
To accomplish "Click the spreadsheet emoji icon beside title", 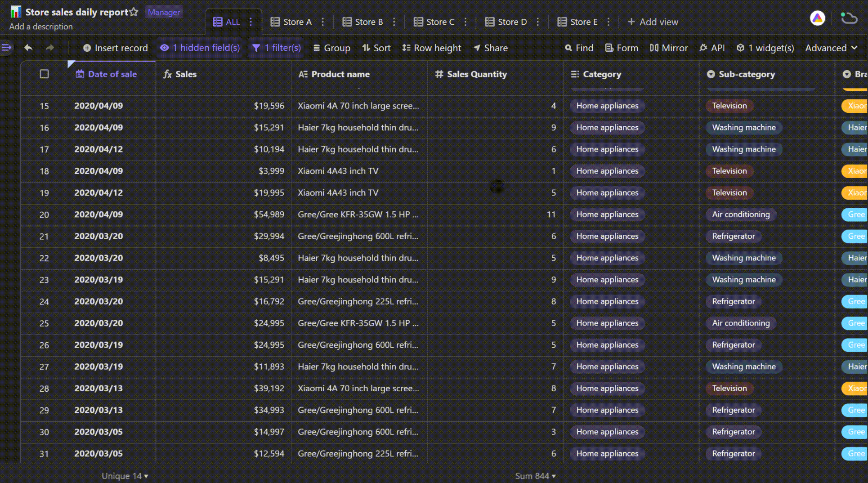I will [x=16, y=12].
